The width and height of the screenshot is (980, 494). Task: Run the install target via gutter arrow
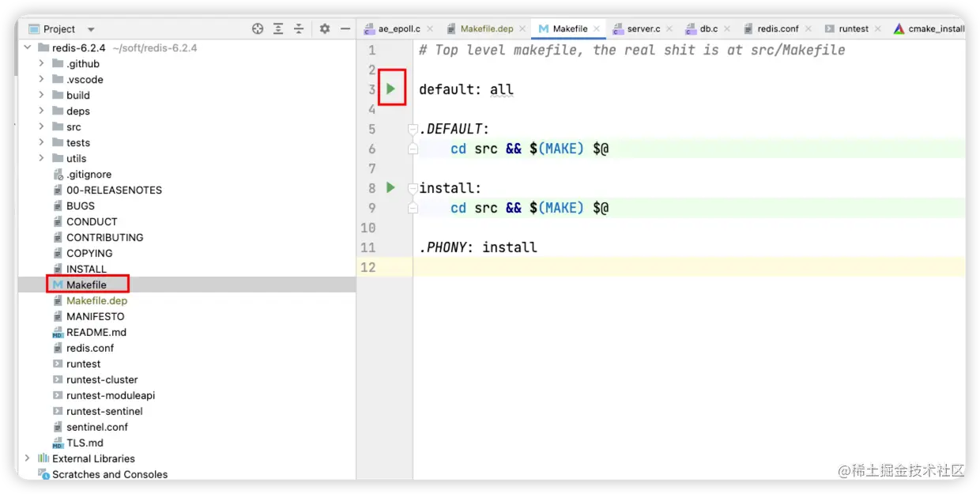click(x=390, y=187)
